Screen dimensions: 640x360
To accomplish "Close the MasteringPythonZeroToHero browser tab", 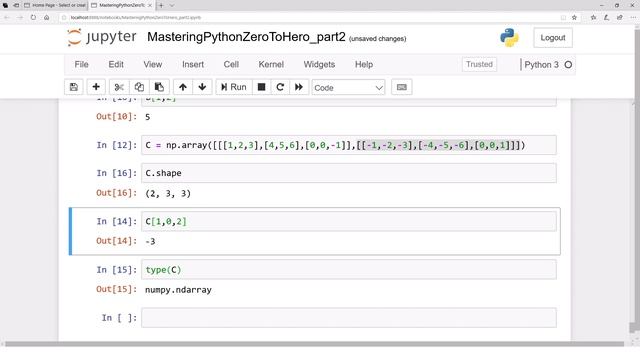I will click(x=150, y=5).
